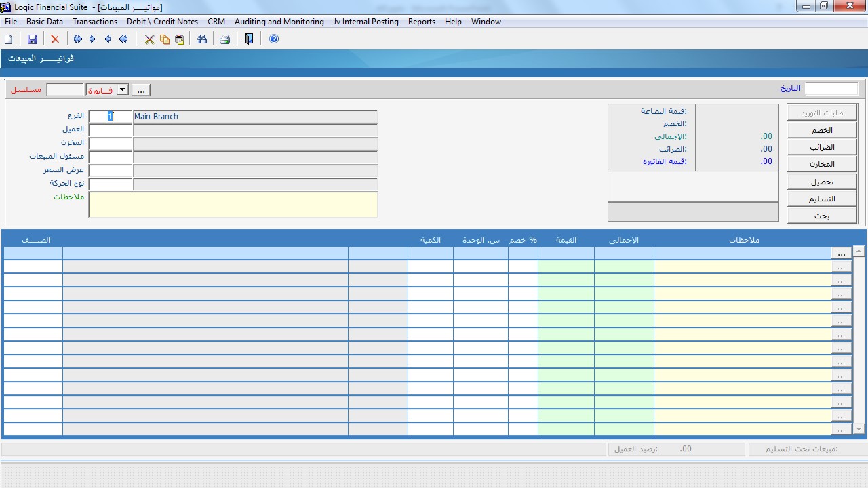
Task: Click the scrollbar down arrow in items grid
Action: pyautogui.click(x=859, y=429)
